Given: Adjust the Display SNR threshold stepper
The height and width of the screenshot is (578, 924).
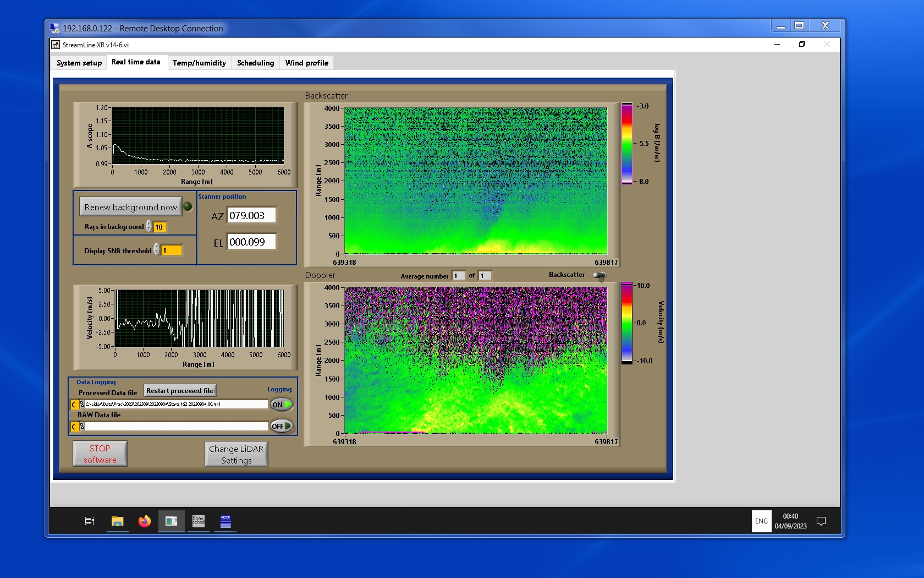Looking at the screenshot, I should point(157,250).
